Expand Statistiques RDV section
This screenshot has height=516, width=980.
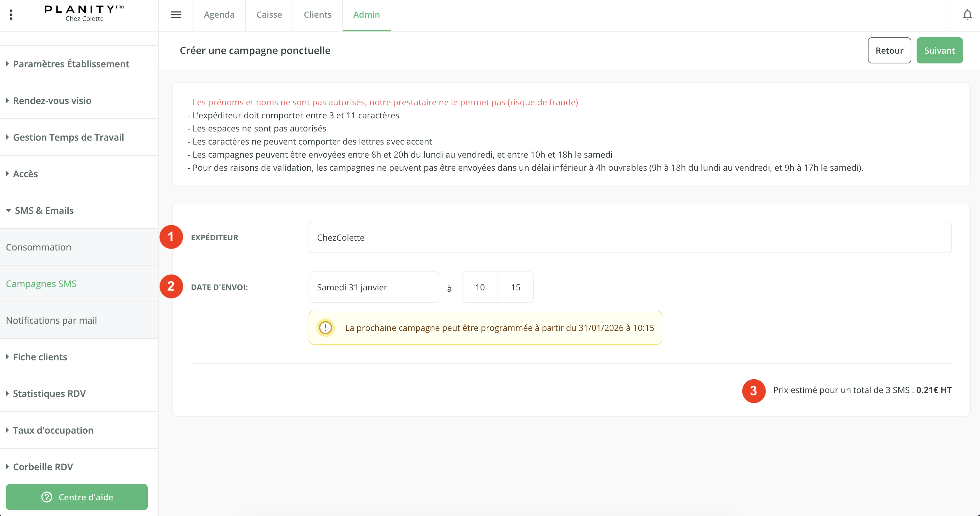[x=49, y=393]
